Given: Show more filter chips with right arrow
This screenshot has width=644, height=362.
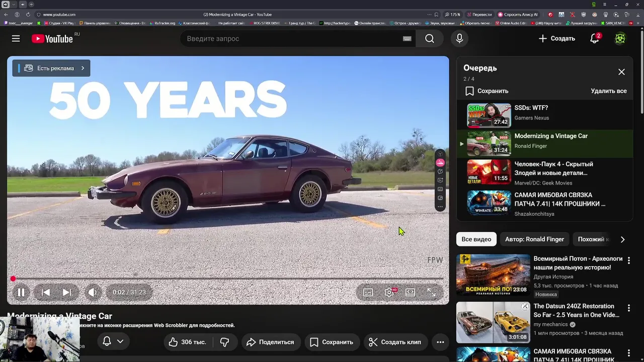Looking at the screenshot, I should tap(622, 239).
